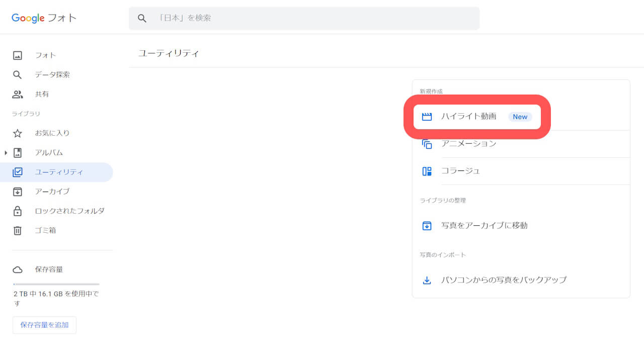Click the アルバム bookmark icon

click(x=18, y=152)
